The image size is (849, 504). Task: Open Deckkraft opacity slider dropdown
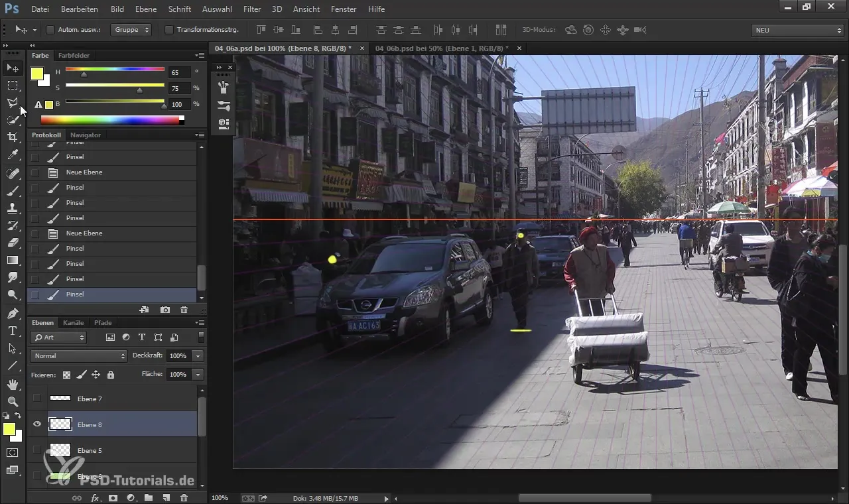click(x=198, y=356)
